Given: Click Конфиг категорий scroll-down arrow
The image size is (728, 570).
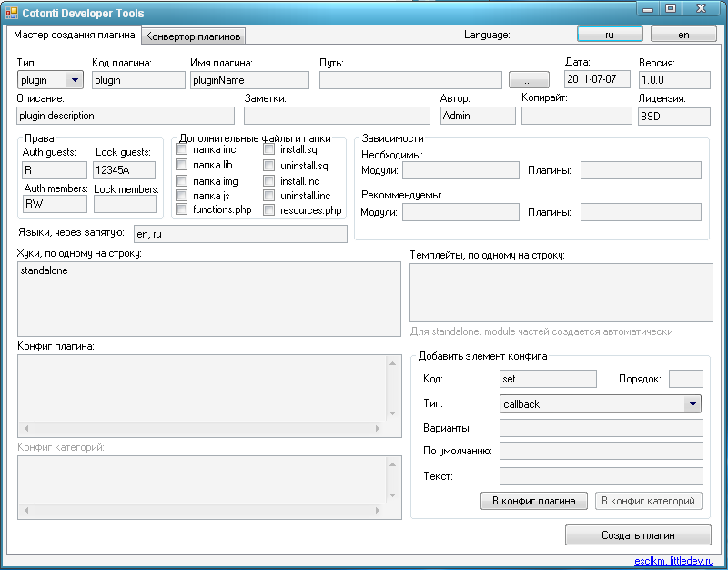Looking at the screenshot, I should click(393, 495).
